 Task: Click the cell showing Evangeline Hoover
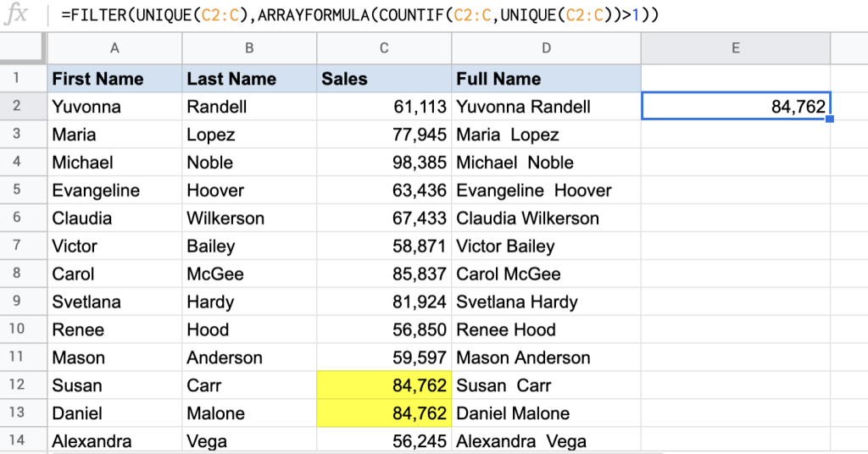pyautogui.click(x=546, y=191)
